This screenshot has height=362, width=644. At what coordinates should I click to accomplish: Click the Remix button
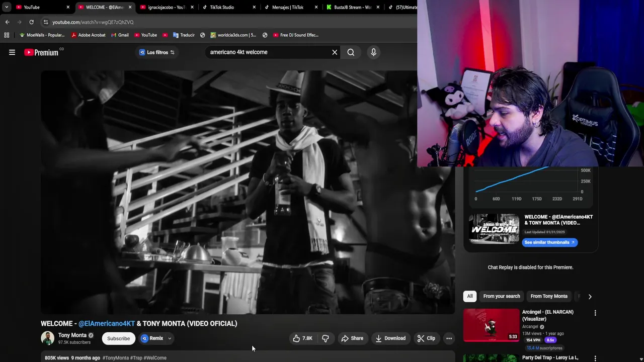152,338
